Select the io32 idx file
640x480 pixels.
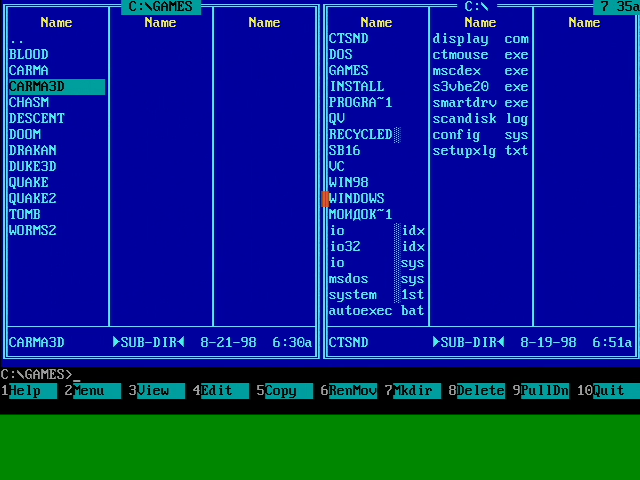click(x=377, y=247)
